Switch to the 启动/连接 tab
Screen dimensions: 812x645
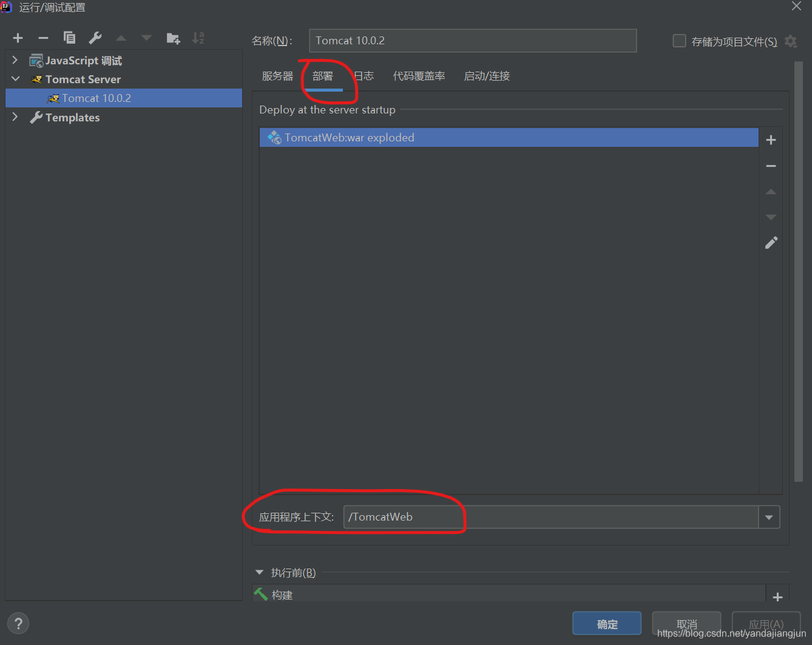coord(487,76)
